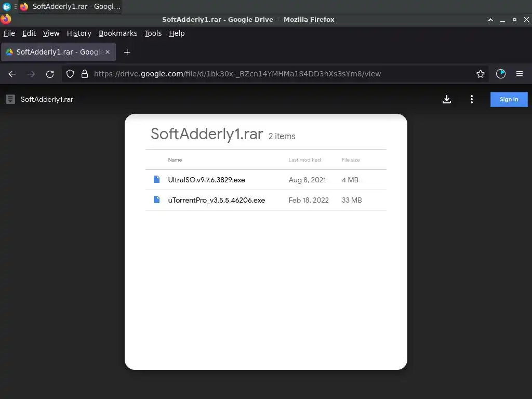Open the Firefox hamburger application menu

520,74
